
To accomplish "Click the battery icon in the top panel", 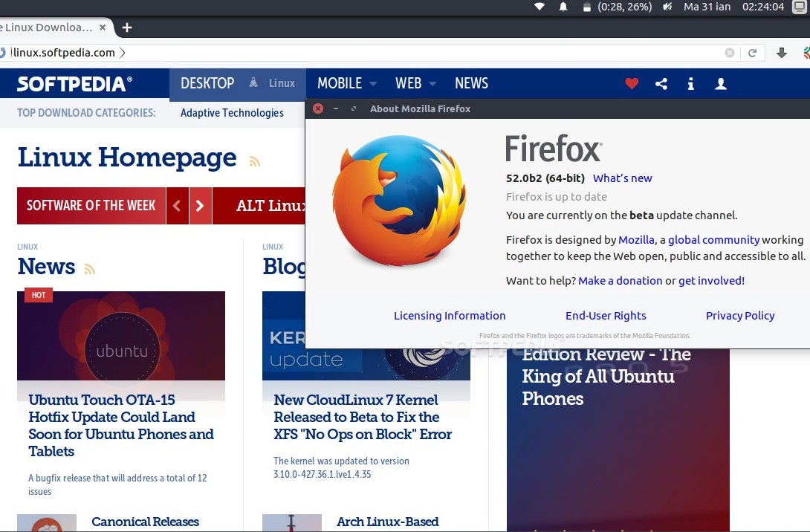I will [586, 7].
